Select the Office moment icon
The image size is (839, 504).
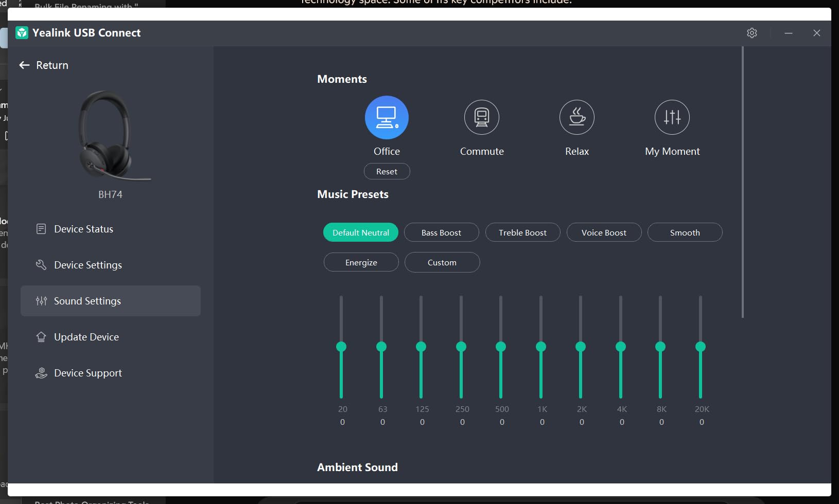point(387,117)
